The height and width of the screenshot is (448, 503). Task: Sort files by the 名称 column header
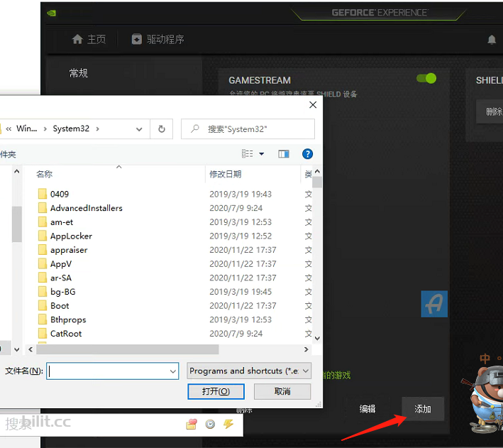pyautogui.click(x=44, y=174)
